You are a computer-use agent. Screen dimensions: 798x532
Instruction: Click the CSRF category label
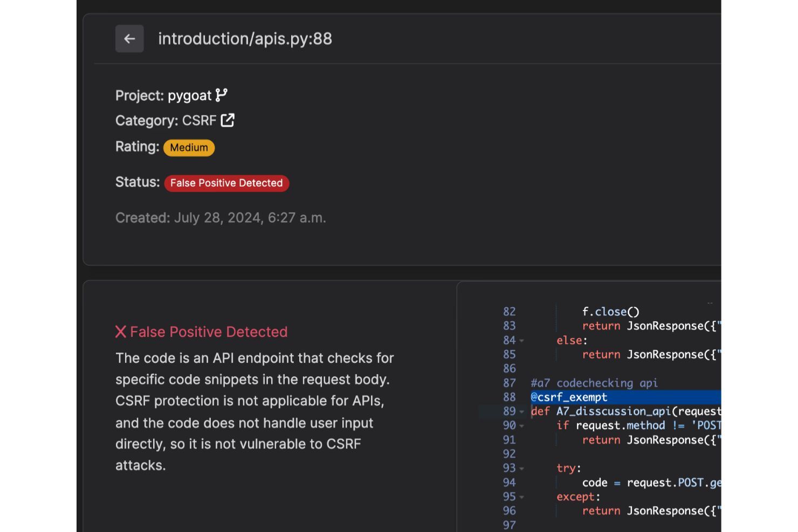pos(199,121)
